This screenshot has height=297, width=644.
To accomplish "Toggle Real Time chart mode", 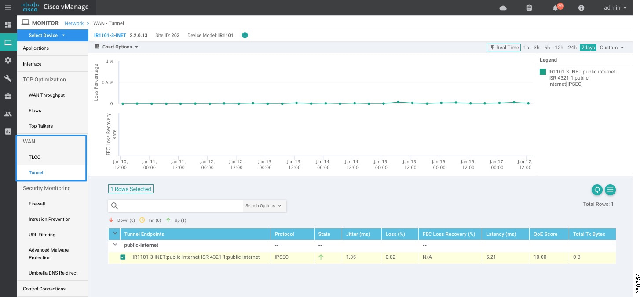I will coord(504,48).
